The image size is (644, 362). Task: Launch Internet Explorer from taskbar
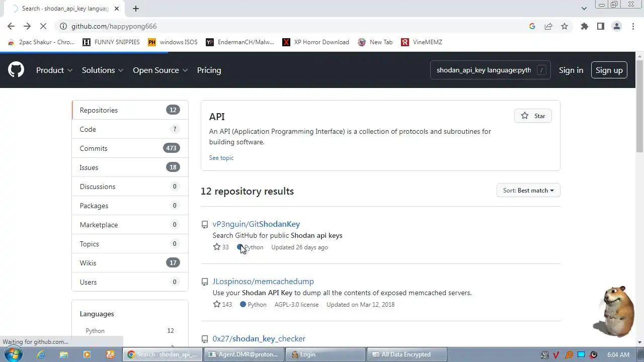click(41, 354)
